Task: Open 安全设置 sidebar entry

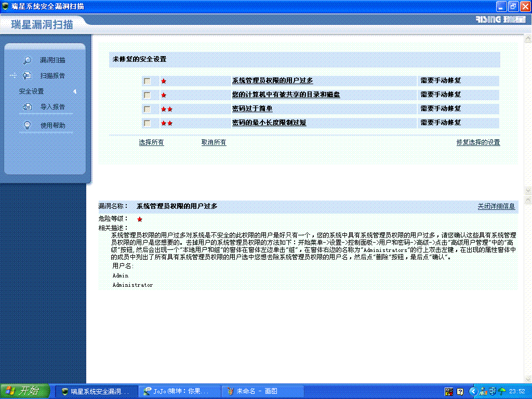Action: [x=32, y=91]
